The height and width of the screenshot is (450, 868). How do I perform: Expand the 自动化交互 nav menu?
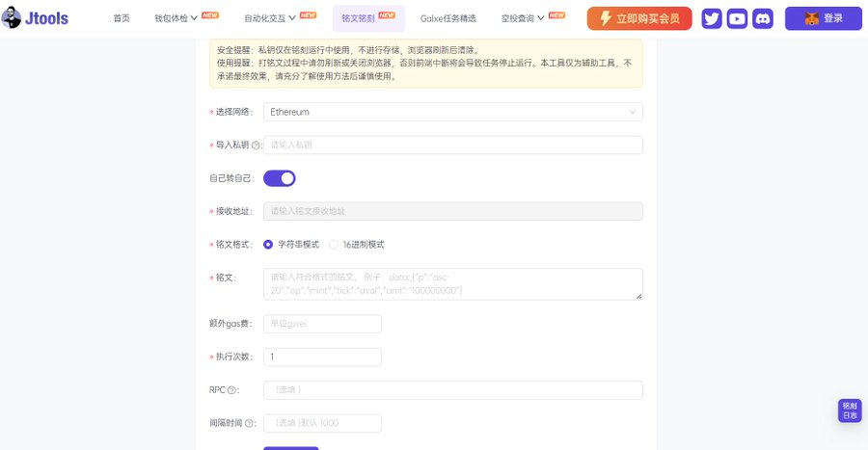pyautogui.click(x=270, y=18)
